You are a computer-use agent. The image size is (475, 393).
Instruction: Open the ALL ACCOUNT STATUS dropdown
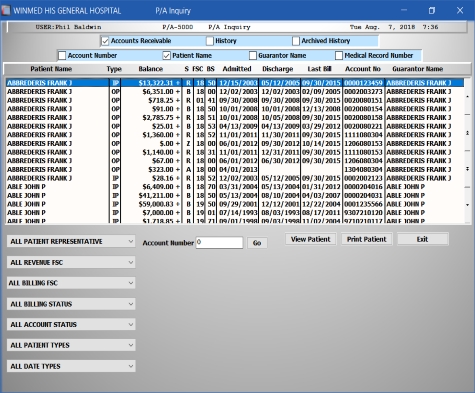pyautogui.click(x=71, y=324)
